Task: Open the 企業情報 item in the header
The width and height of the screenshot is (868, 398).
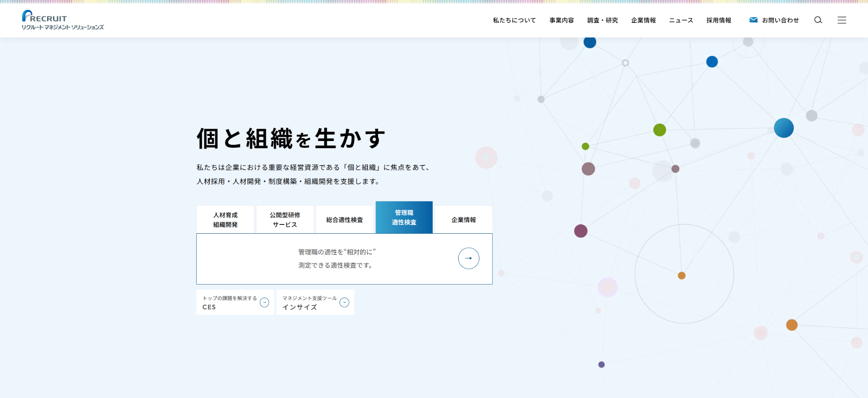Action: [643, 20]
